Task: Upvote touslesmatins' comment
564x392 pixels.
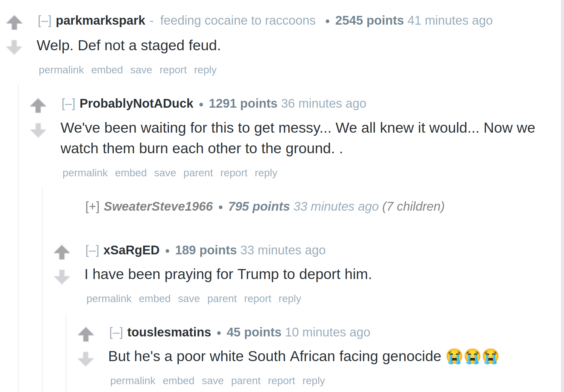Action: pyautogui.click(x=86, y=334)
